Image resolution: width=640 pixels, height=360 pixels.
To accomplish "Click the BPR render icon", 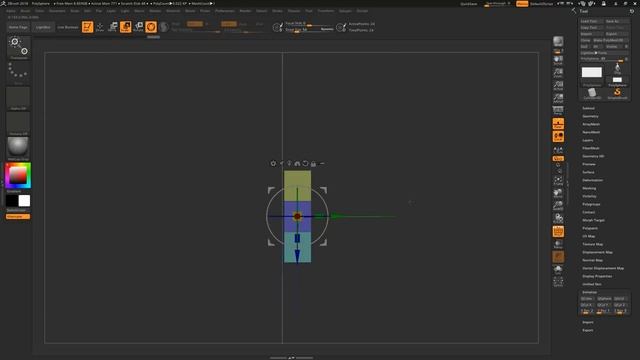I will (x=558, y=42).
